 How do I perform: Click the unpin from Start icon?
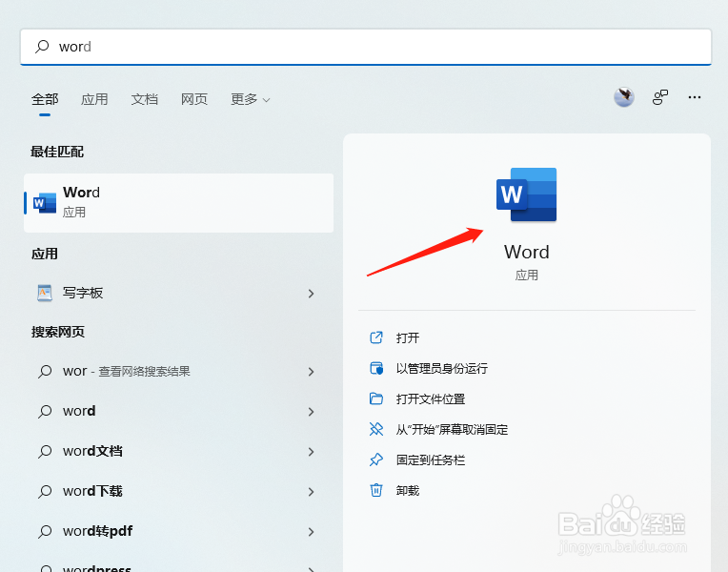click(x=376, y=429)
